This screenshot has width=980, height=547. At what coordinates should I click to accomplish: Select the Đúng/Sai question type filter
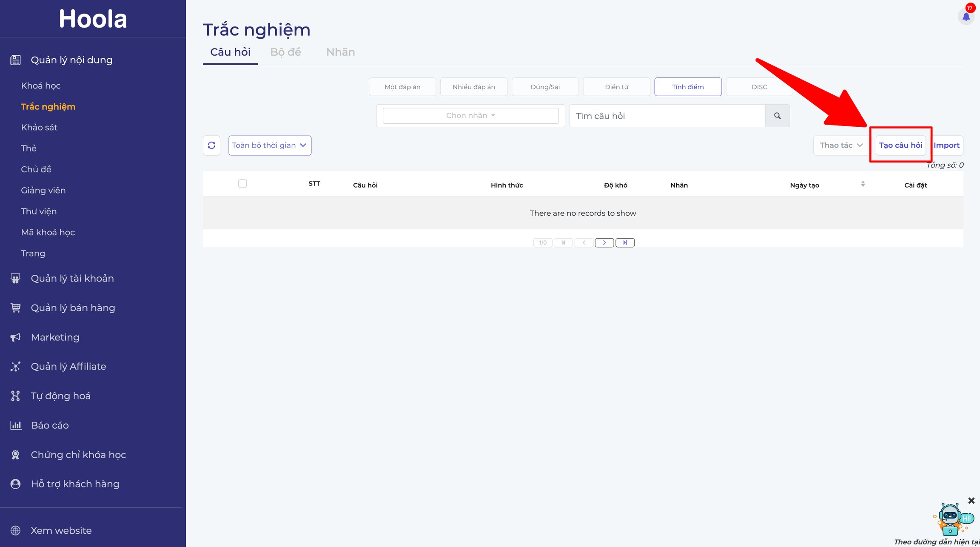545,87
